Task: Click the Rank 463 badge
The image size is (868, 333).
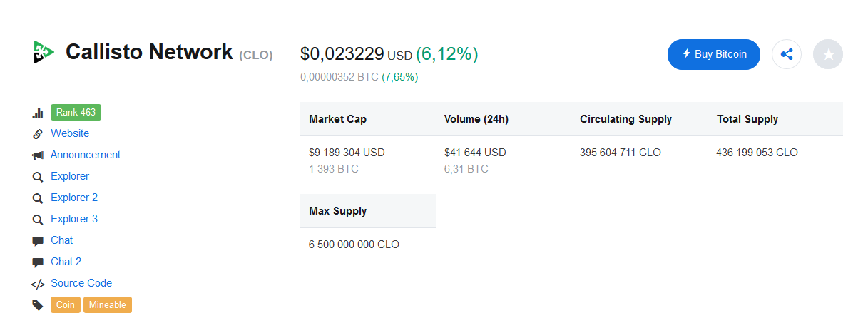Action: 76,112
